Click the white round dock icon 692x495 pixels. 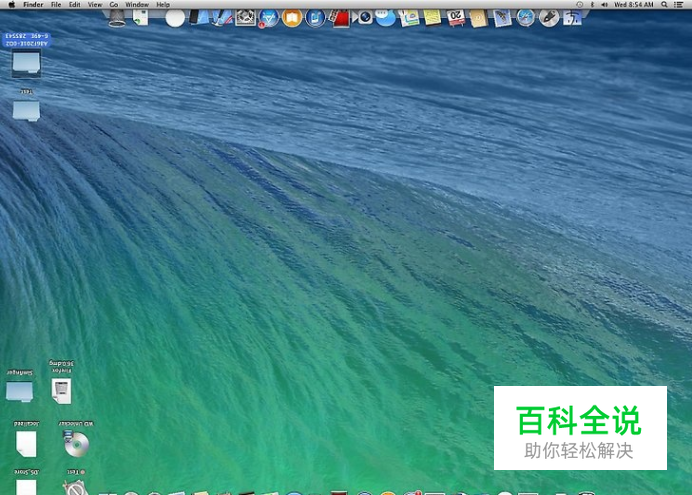(175, 19)
